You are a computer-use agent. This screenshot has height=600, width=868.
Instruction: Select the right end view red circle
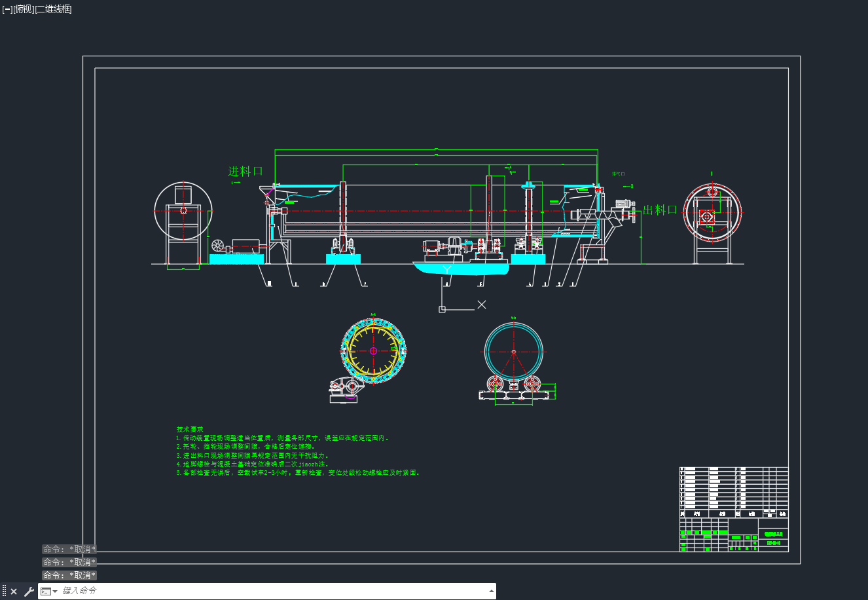tap(712, 212)
